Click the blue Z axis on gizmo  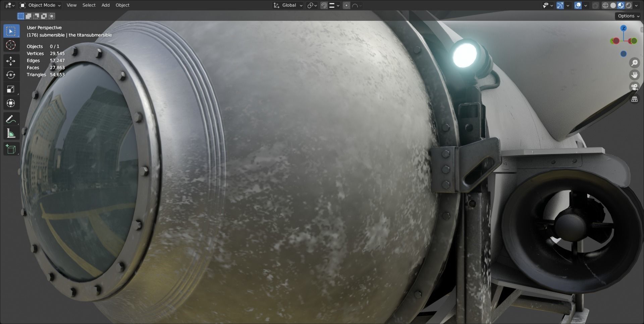(624, 28)
